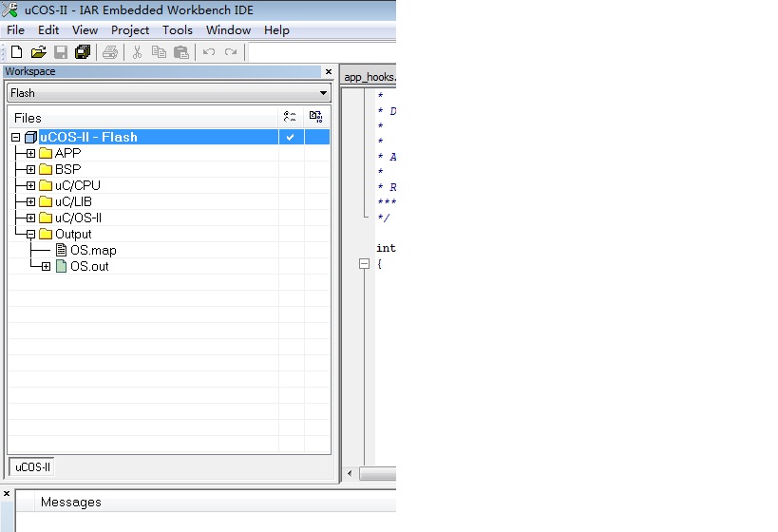
Task: Expand the uC/LIB folder node
Action: pyautogui.click(x=30, y=202)
